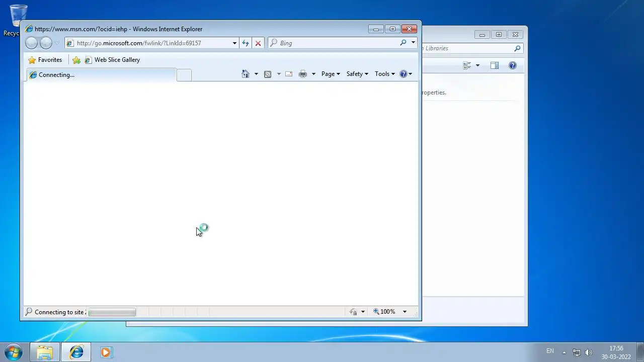This screenshot has height=362, width=644.
Task: Open the Windows Start menu
Action: point(14,352)
